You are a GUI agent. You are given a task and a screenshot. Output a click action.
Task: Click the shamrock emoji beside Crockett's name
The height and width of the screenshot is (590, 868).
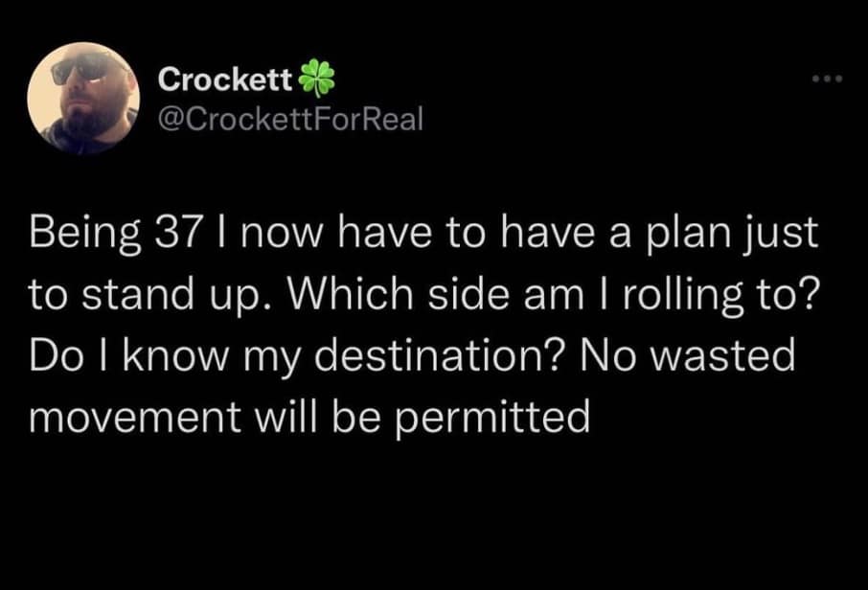coord(318,79)
